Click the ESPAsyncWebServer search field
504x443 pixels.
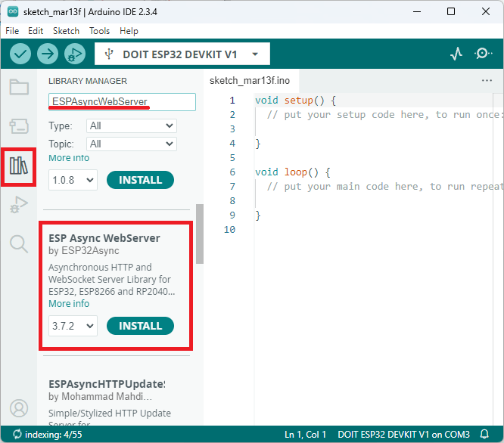point(122,101)
